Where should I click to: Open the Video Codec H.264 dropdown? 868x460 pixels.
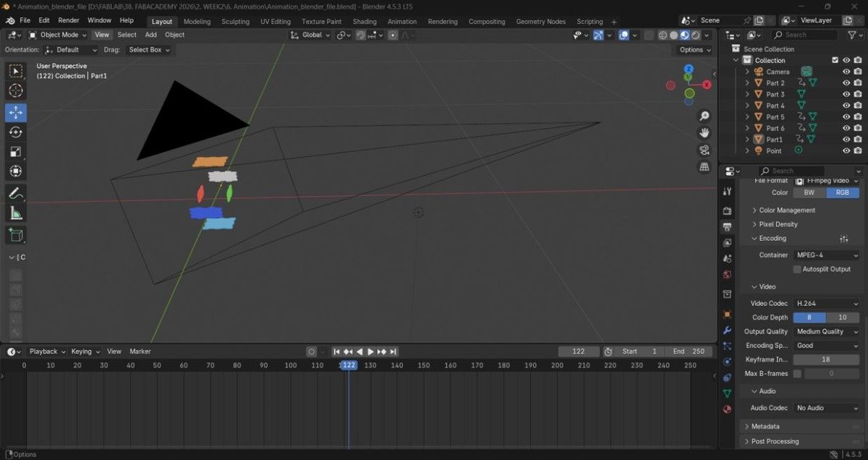(827, 304)
